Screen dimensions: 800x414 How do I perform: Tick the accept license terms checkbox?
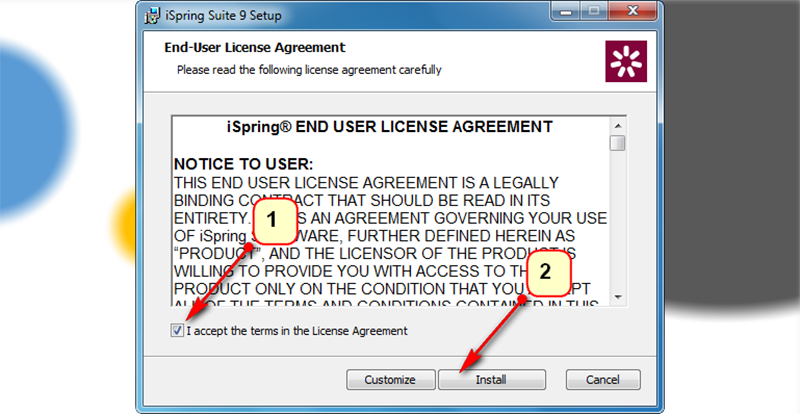177,331
